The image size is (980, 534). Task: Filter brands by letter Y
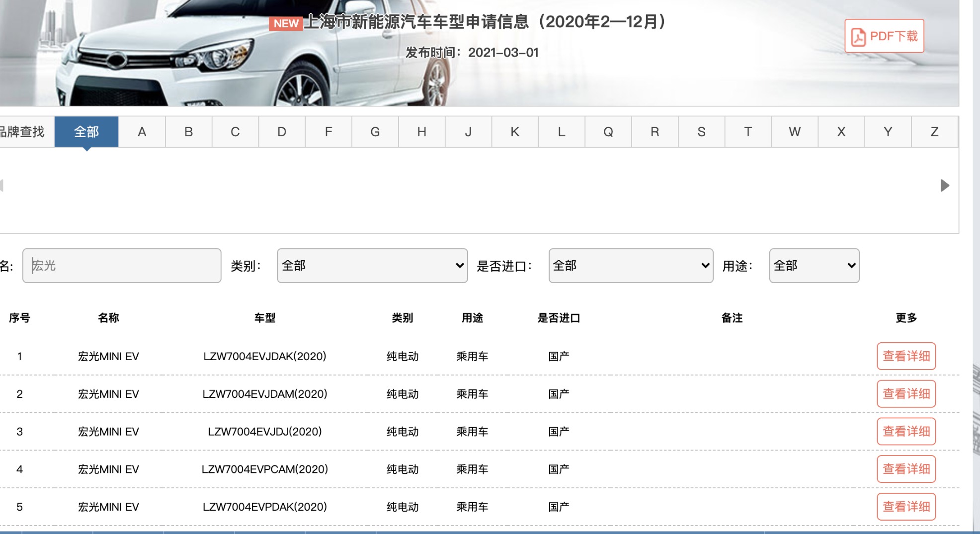pyautogui.click(x=888, y=132)
